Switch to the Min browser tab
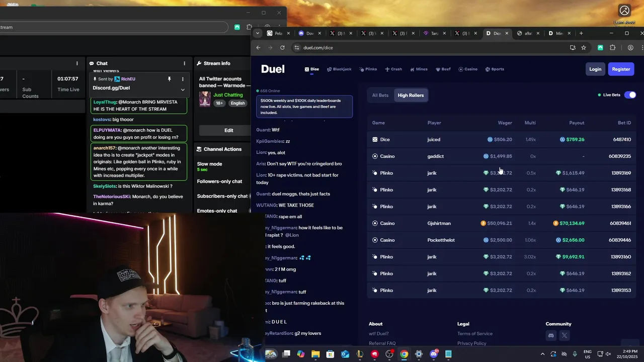Image resolution: width=644 pixels, height=362 pixels. coord(559,33)
